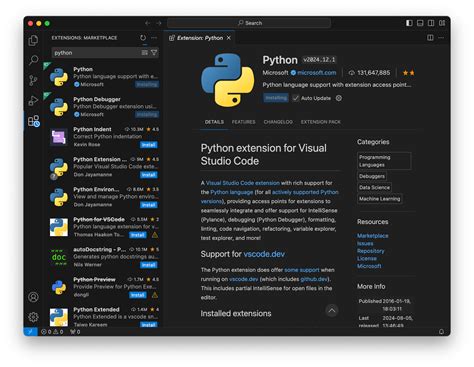Go forward using the navigation arrow
This screenshot has width=474, height=367.
[159, 23]
